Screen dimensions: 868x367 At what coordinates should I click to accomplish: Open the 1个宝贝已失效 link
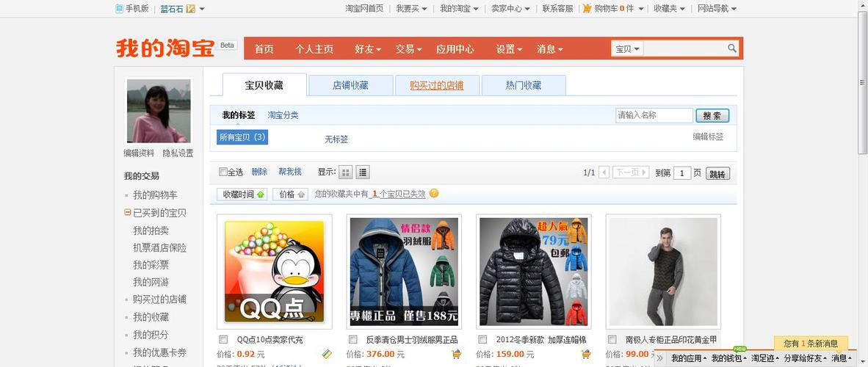[x=399, y=194]
